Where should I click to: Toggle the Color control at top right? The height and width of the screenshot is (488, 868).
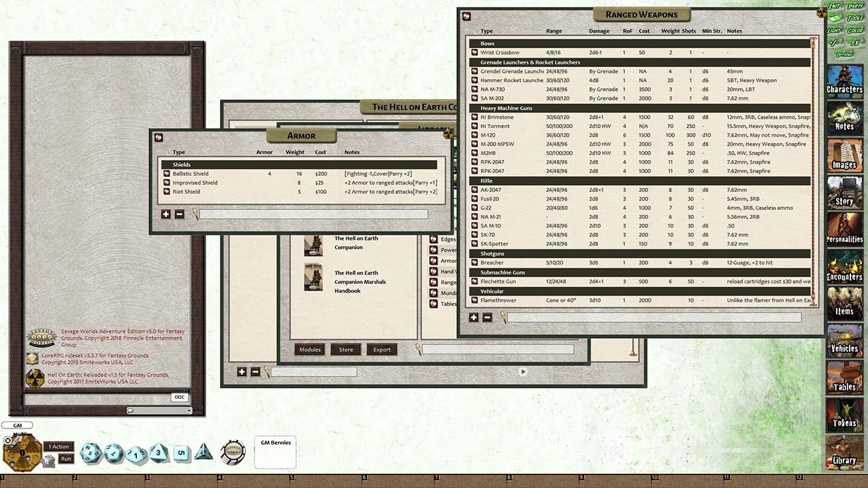[855, 30]
